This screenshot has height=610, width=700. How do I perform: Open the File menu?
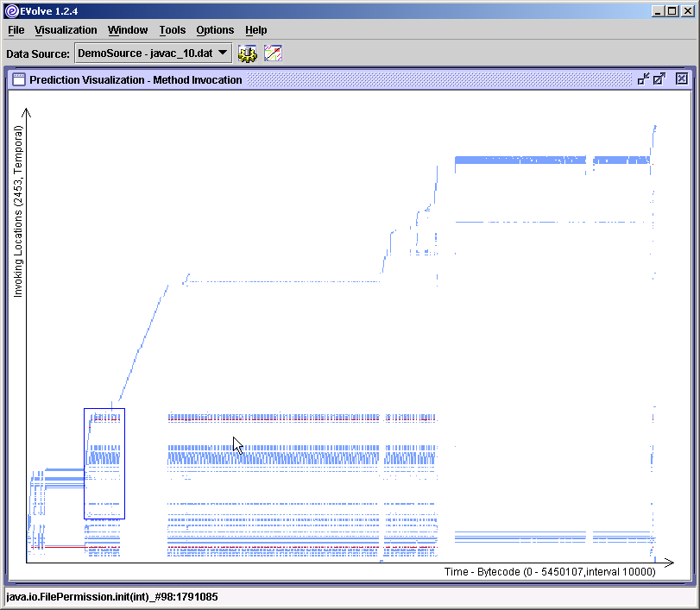click(16, 30)
